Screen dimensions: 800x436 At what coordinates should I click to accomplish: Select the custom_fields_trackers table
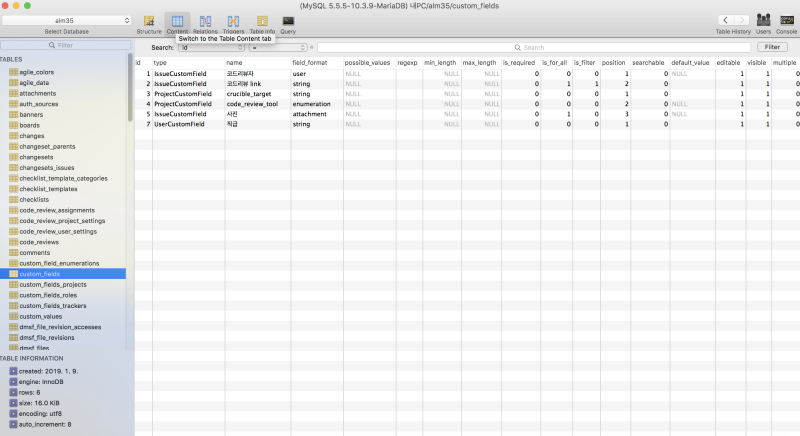click(x=53, y=306)
